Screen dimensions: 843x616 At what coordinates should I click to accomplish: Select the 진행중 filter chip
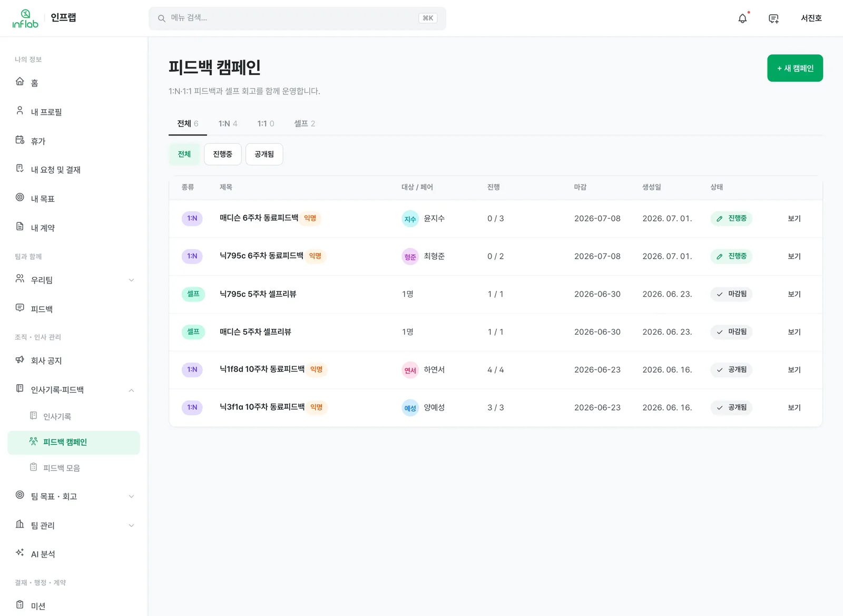point(222,154)
